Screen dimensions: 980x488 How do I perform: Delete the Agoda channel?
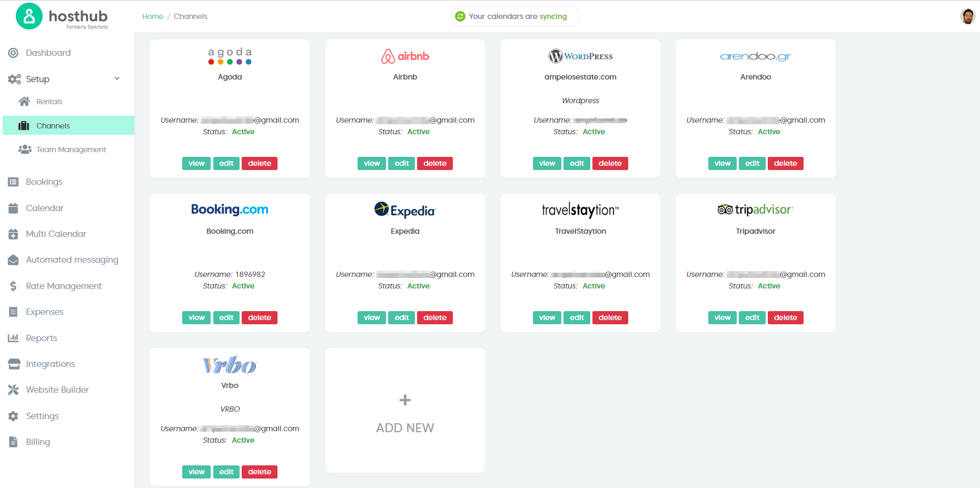(x=260, y=163)
